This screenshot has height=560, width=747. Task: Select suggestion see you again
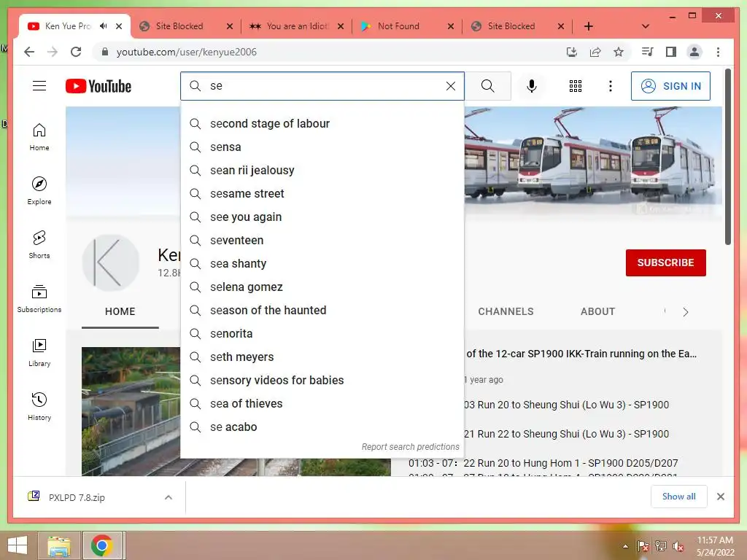click(322, 217)
